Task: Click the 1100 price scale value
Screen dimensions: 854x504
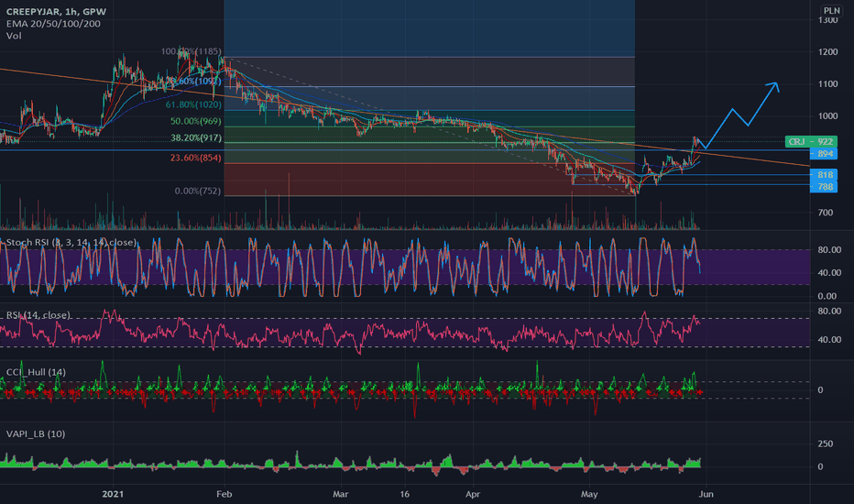Action: pyautogui.click(x=827, y=84)
